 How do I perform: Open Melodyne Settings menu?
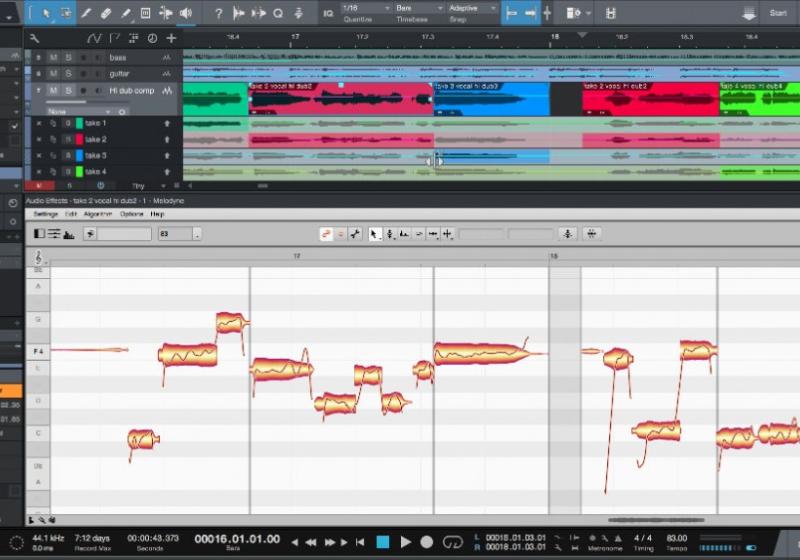46,214
